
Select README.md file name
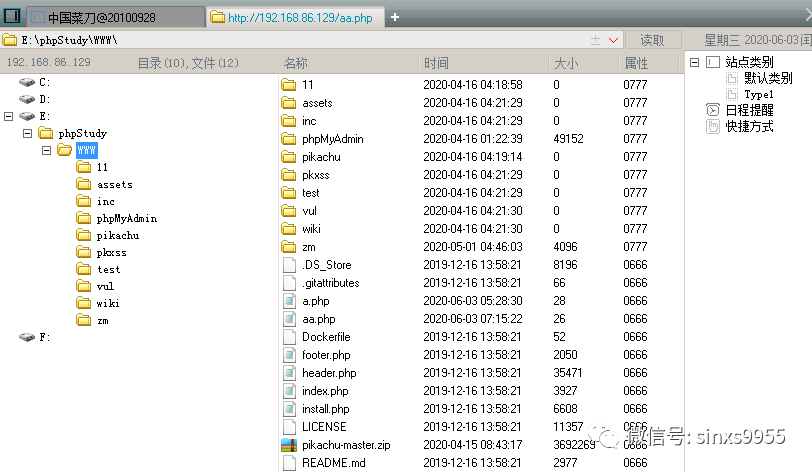click(x=334, y=463)
